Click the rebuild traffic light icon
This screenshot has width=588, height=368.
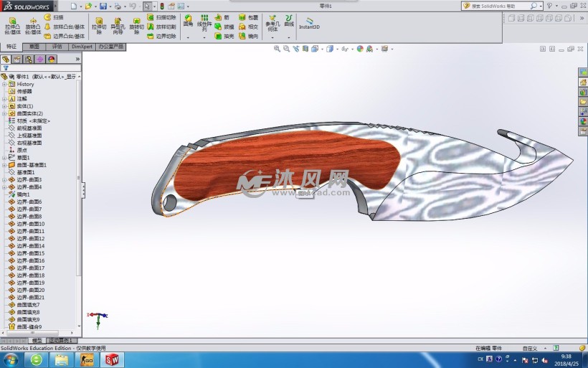[161, 6]
